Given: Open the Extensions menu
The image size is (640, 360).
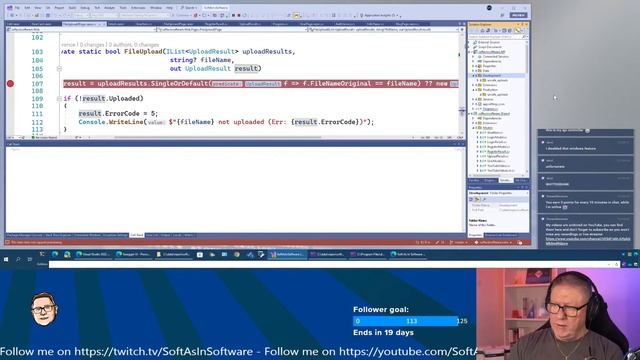Looking at the screenshot, I should pyautogui.click(x=138, y=8).
